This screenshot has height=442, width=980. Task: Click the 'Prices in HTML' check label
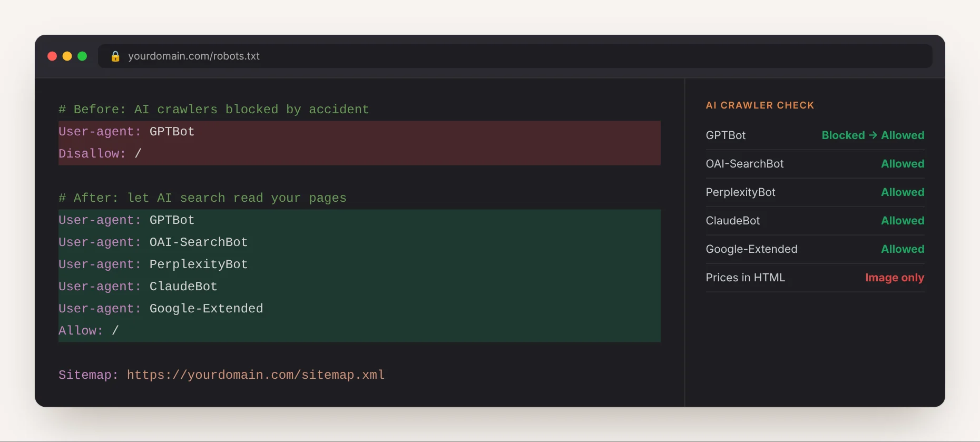tap(745, 278)
